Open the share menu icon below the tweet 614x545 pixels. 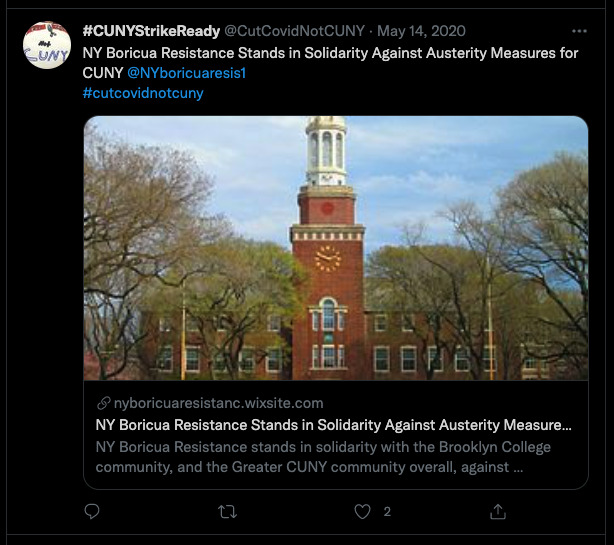(x=497, y=511)
